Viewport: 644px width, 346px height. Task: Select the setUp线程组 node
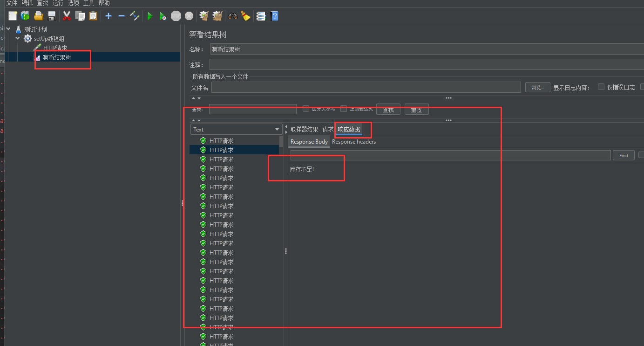49,39
